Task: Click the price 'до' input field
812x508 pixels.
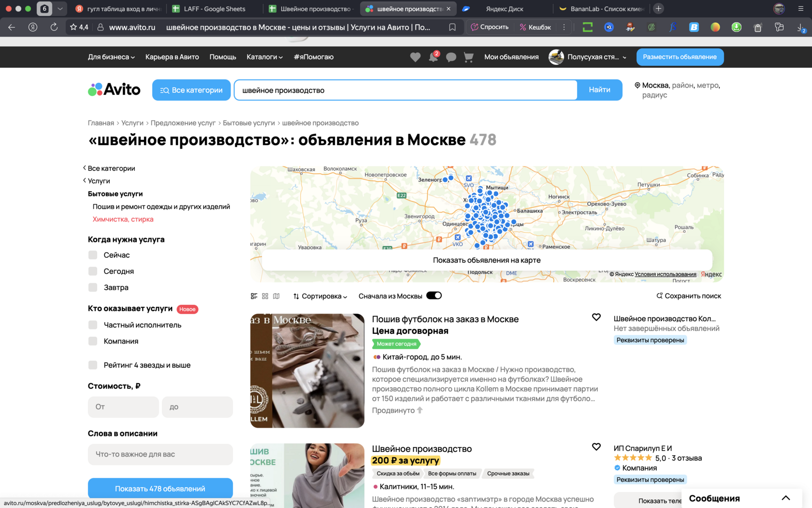Action: click(x=197, y=407)
